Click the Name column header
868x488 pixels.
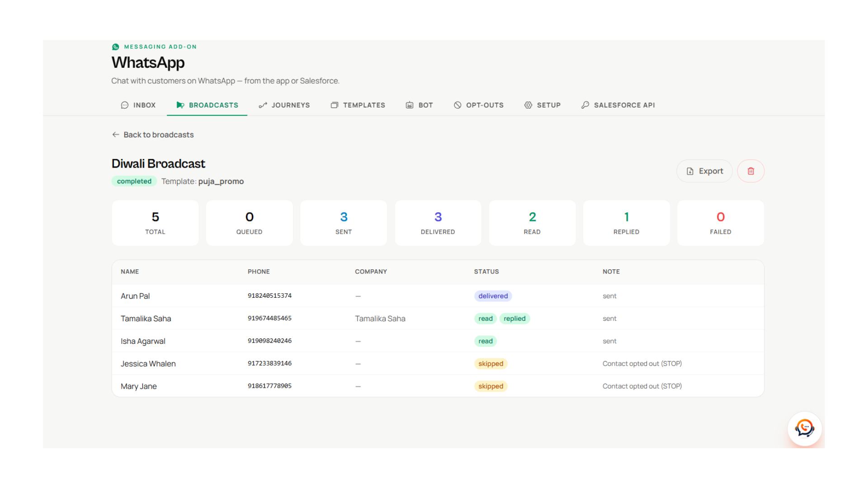130,272
